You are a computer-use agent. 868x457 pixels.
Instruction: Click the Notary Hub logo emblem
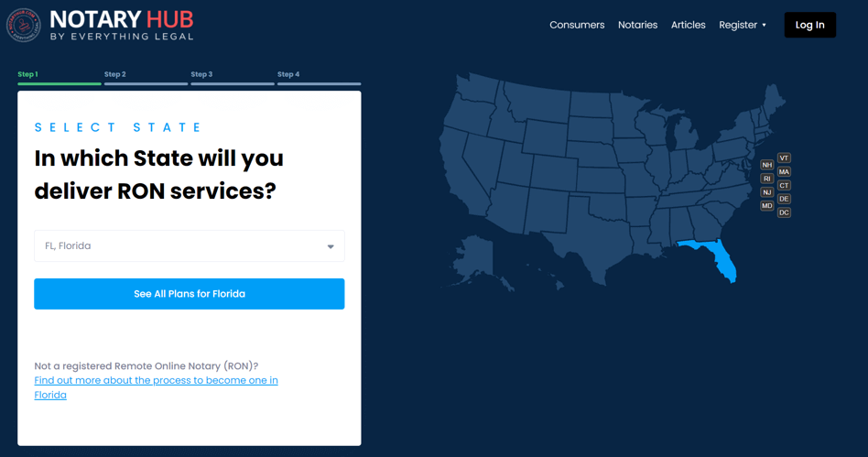click(x=24, y=25)
